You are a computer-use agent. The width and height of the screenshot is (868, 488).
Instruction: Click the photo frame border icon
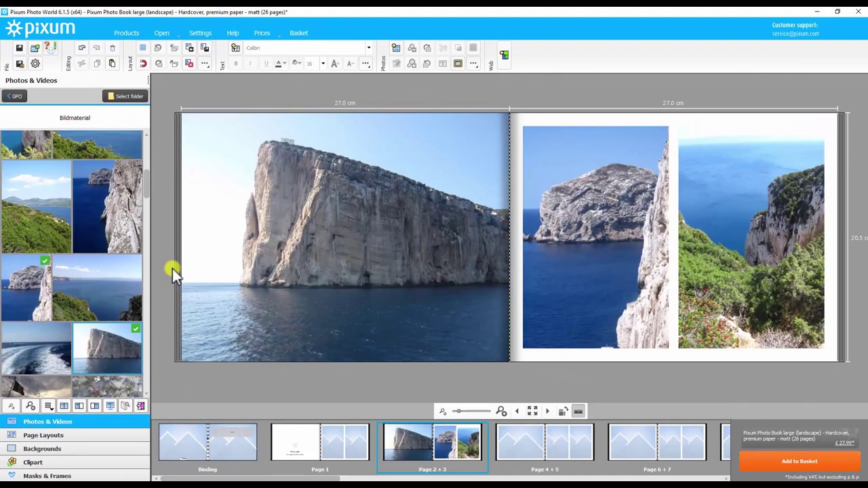[x=458, y=64]
